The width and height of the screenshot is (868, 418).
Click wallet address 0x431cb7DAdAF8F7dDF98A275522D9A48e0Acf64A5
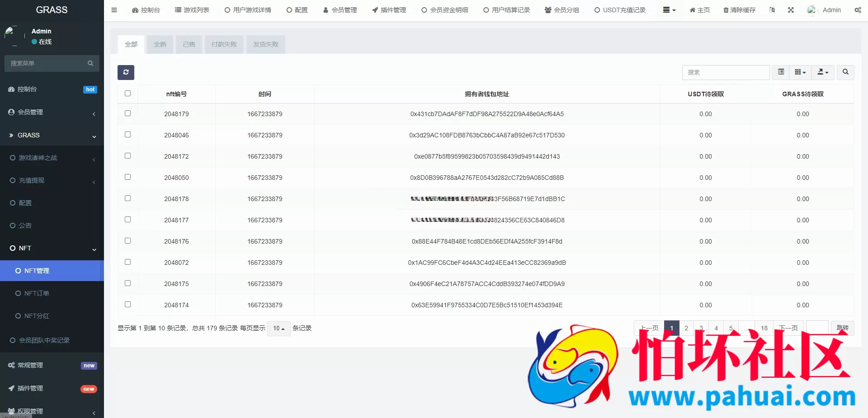pyautogui.click(x=487, y=114)
